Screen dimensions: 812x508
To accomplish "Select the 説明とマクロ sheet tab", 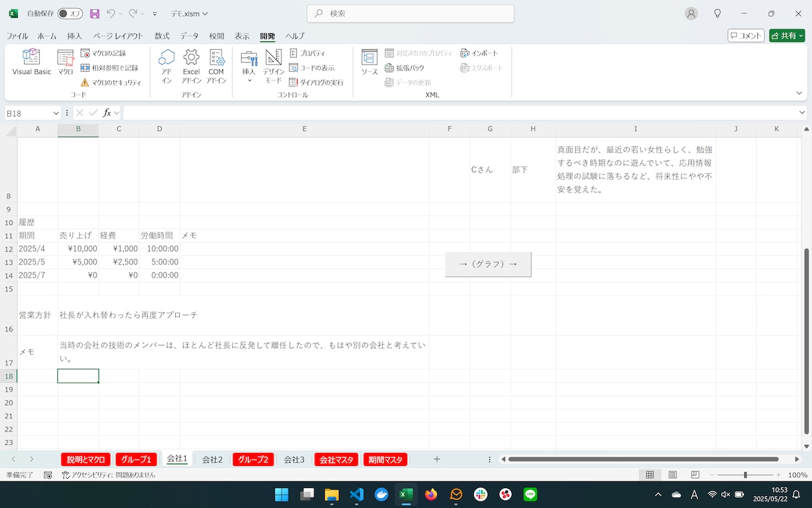I will click(86, 459).
